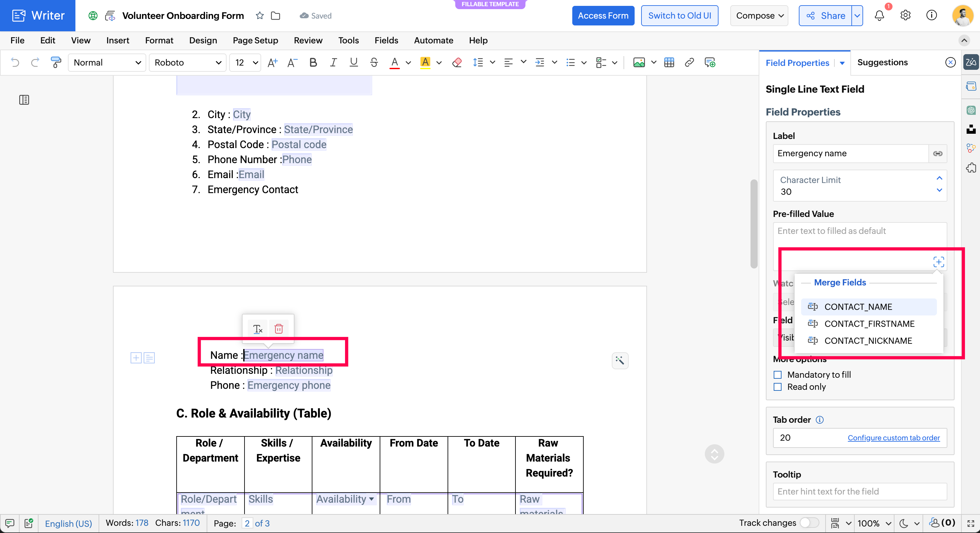Screen dimensions: 980x533
Task: Click the format painter icon
Action: click(55, 62)
